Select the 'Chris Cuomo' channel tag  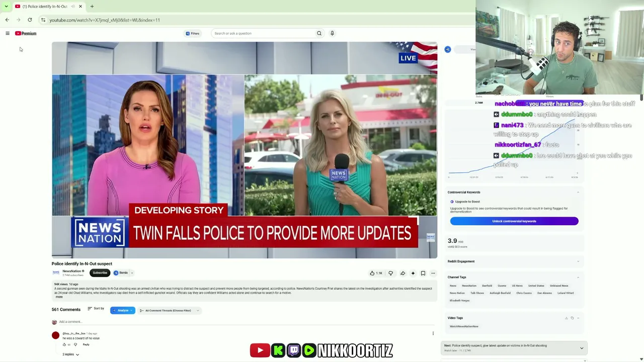[x=524, y=293]
